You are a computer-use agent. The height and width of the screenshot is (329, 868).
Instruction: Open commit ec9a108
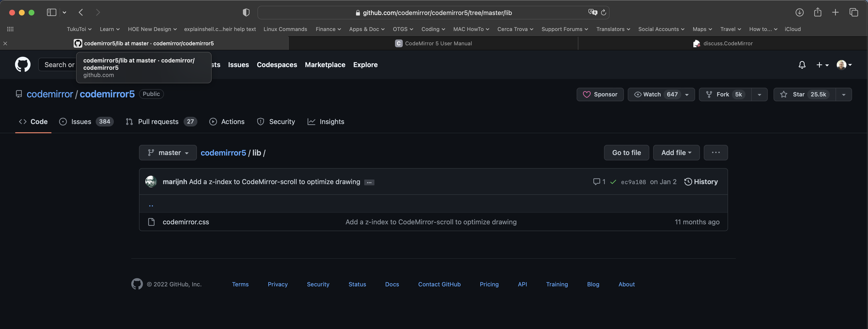coord(634,182)
